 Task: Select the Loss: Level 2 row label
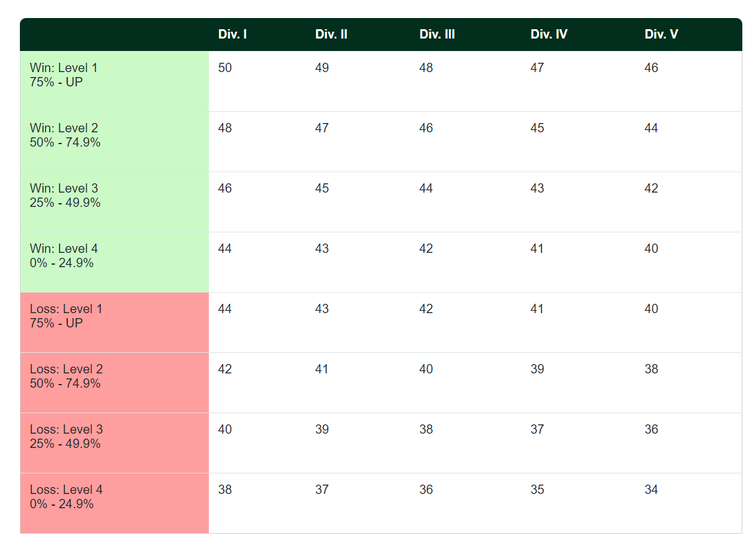pyautogui.click(x=66, y=376)
